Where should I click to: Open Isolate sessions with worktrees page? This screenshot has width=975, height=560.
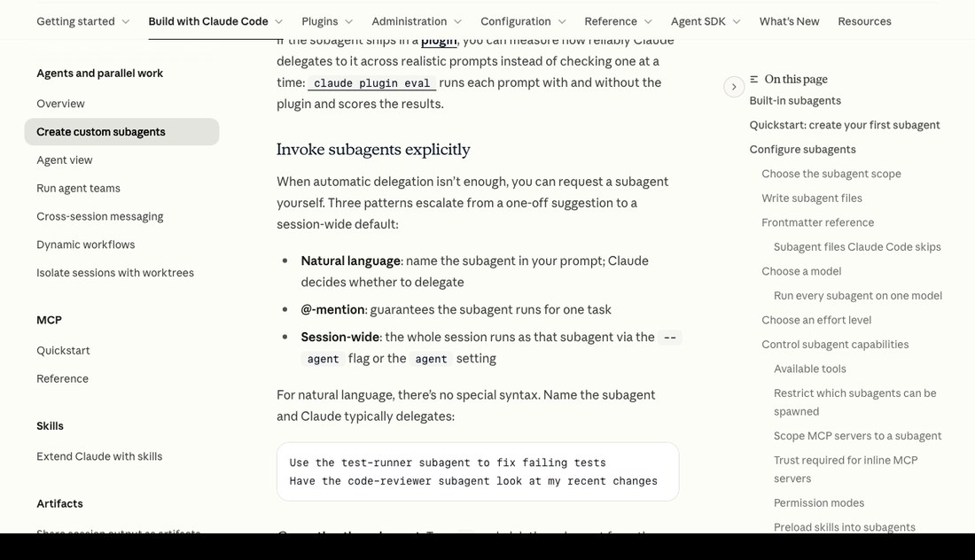pyautogui.click(x=115, y=273)
